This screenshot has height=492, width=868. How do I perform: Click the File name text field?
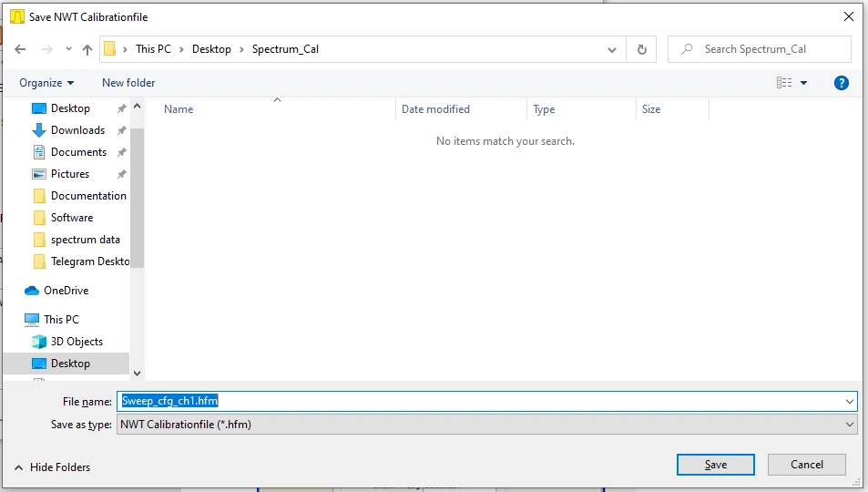pos(479,401)
